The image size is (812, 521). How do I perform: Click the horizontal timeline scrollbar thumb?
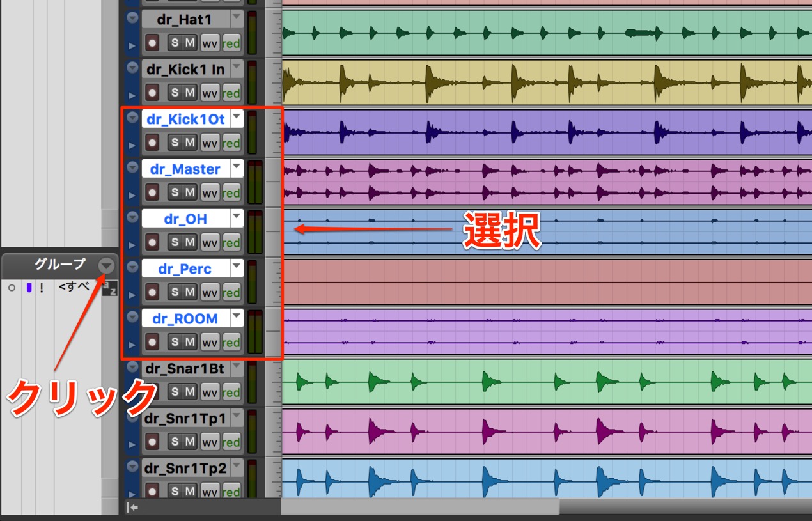(420, 507)
